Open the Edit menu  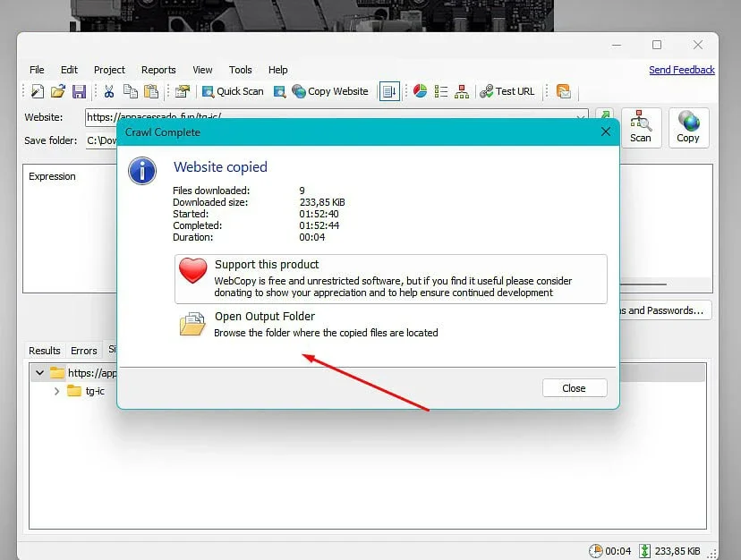pos(69,70)
